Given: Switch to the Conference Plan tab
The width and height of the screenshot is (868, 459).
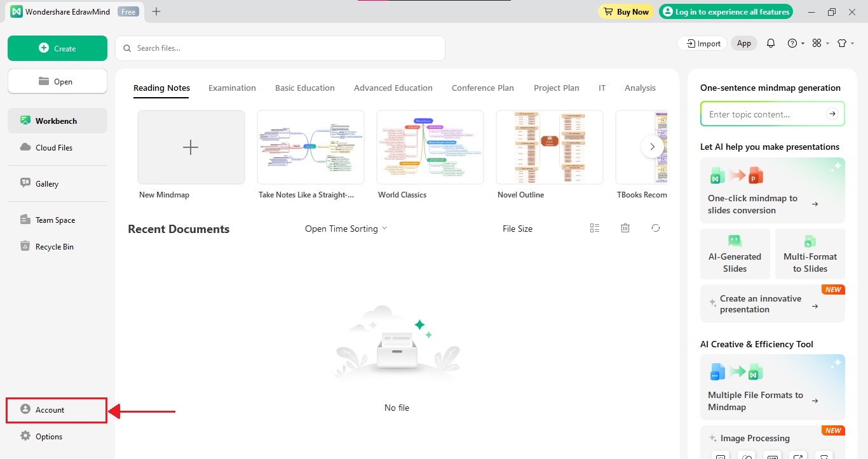Looking at the screenshot, I should click(x=483, y=88).
